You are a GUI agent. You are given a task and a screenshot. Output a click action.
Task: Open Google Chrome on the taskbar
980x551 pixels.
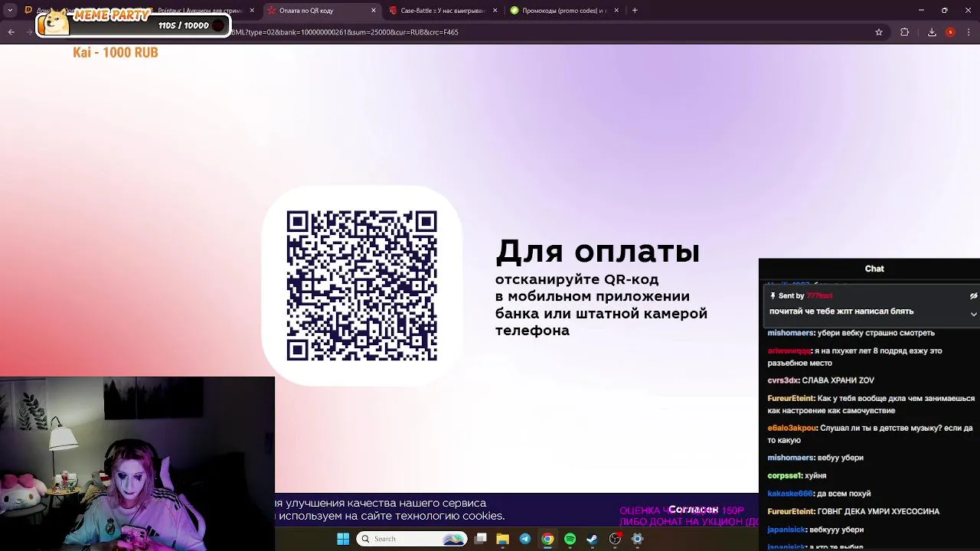547,539
